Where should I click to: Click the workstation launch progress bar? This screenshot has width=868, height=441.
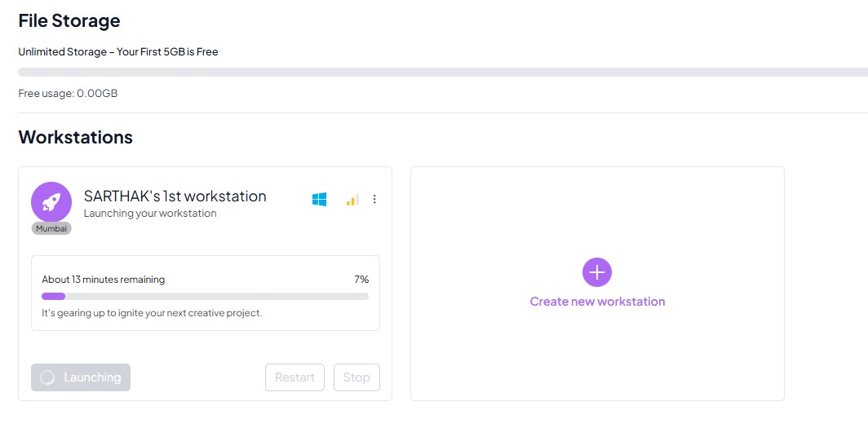tap(205, 297)
